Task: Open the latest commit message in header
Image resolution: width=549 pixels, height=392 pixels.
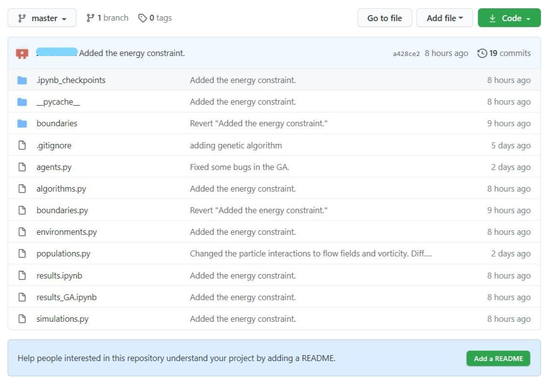Action: click(x=132, y=53)
